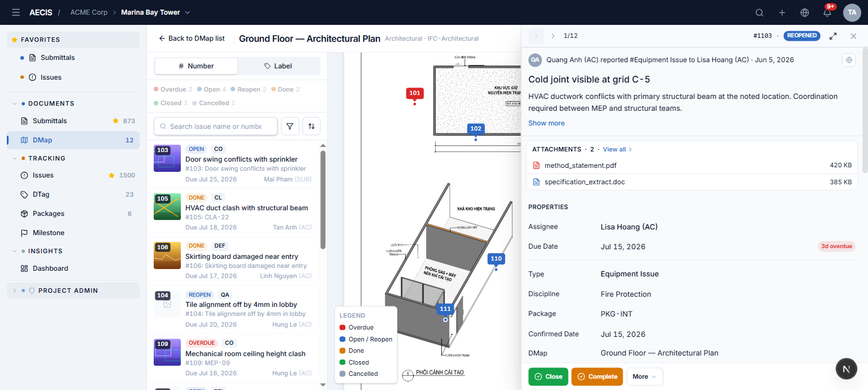This screenshot has width=868, height=390.
Task: Go to next issue with right chevron
Action: 553,36
